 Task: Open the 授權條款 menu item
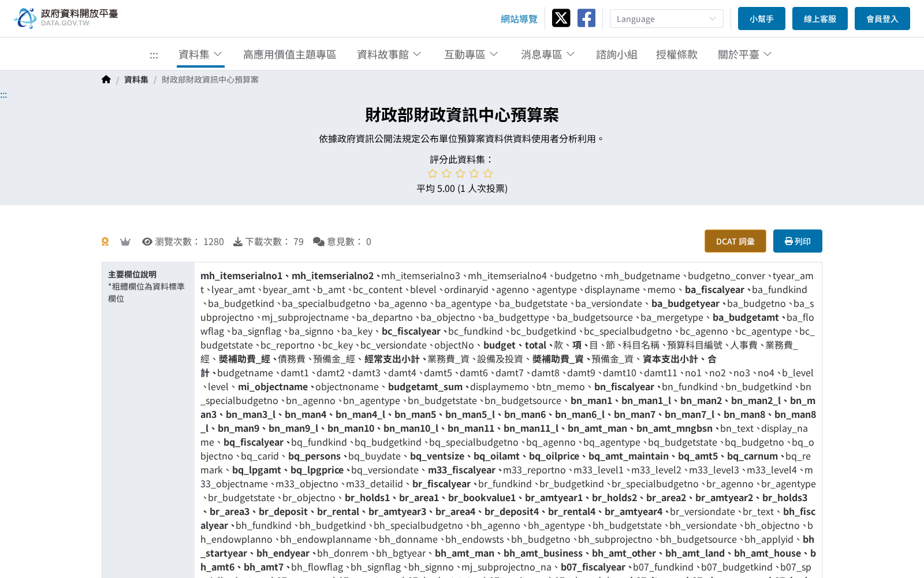click(677, 54)
